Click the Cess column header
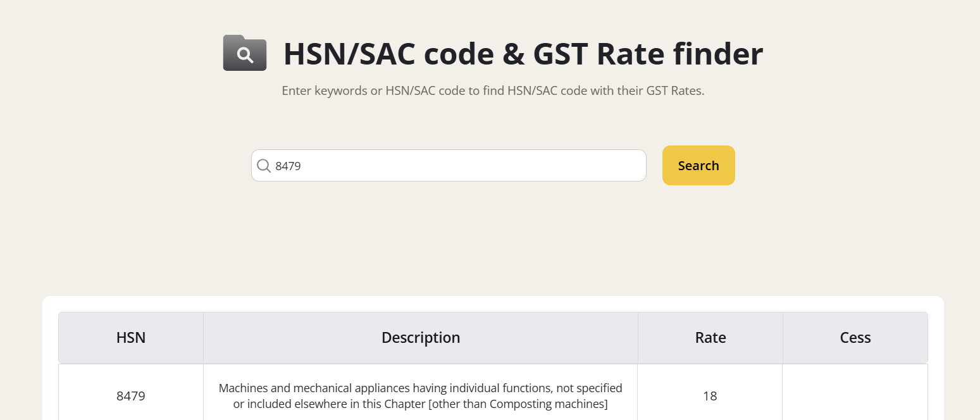 (855, 337)
